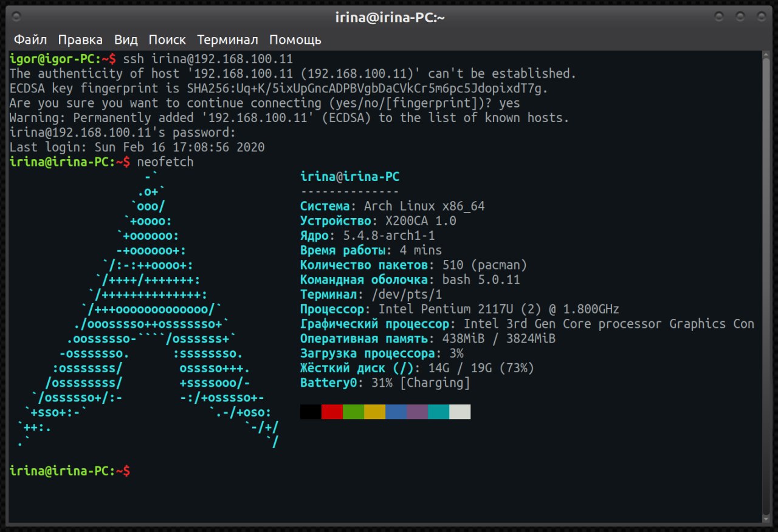Click the black color block in neofetch palette
The height and width of the screenshot is (532, 778).
(x=311, y=412)
